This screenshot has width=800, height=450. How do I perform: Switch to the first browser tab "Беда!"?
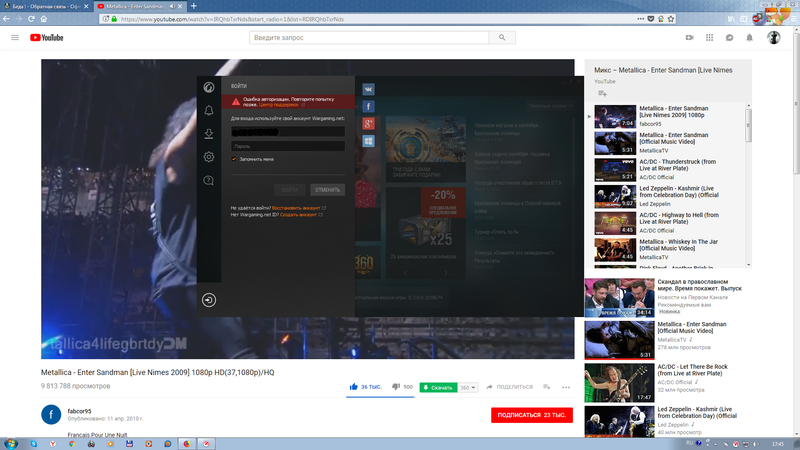(x=46, y=6)
